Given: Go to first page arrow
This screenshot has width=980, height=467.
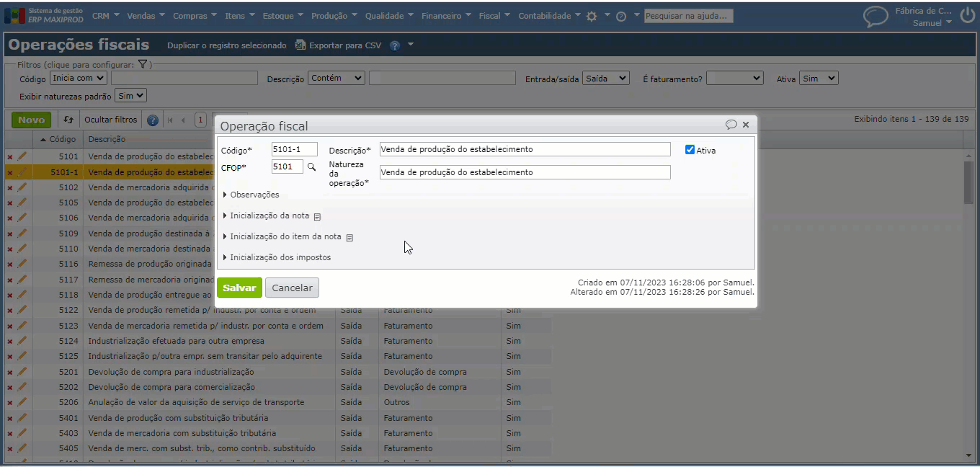Looking at the screenshot, I should (171, 120).
